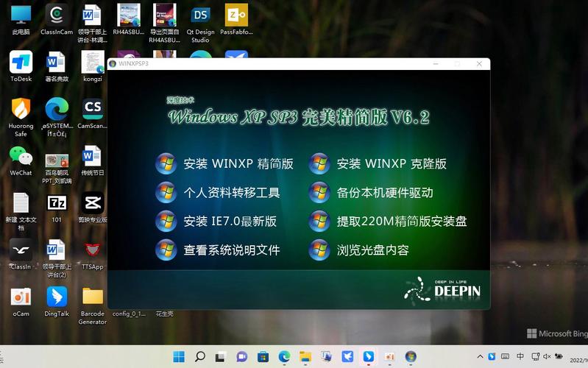Screen dimensions: 588x368
Task: Start 安装 IE7.0最新版 option
Action: pyautogui.click(x=216, y=222)
